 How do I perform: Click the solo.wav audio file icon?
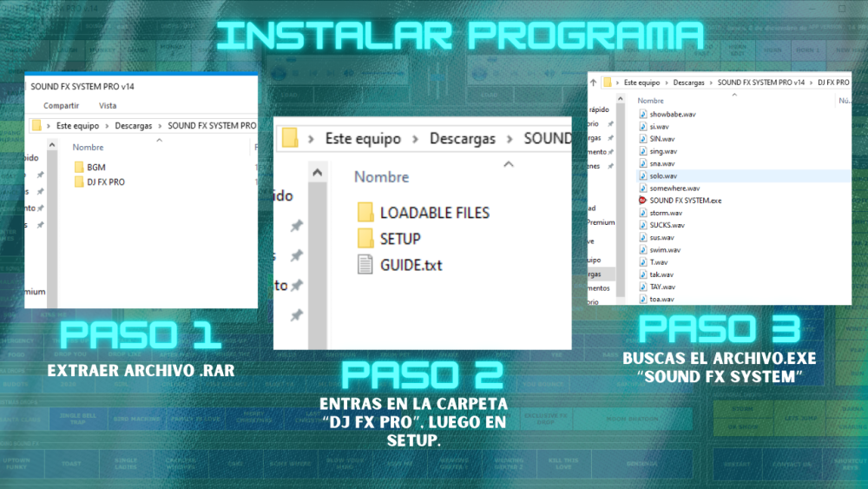643,175
